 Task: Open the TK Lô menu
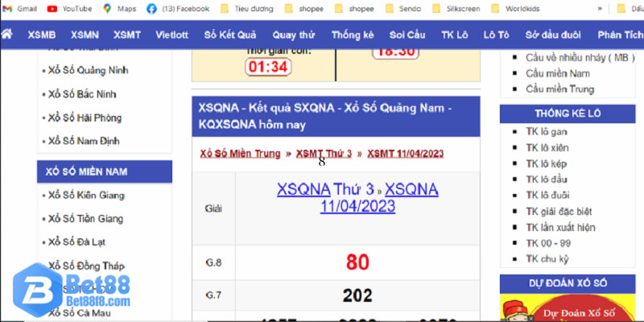(x=455, y=35)
